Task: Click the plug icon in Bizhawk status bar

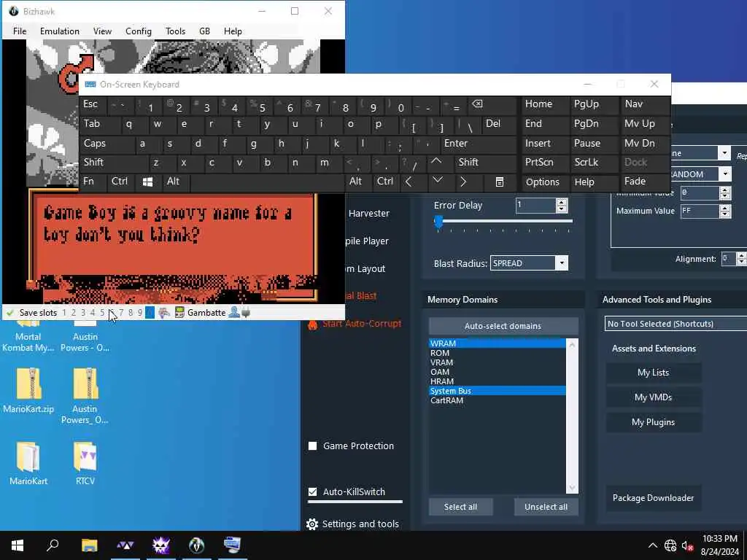Action: (x=246, y=313)
